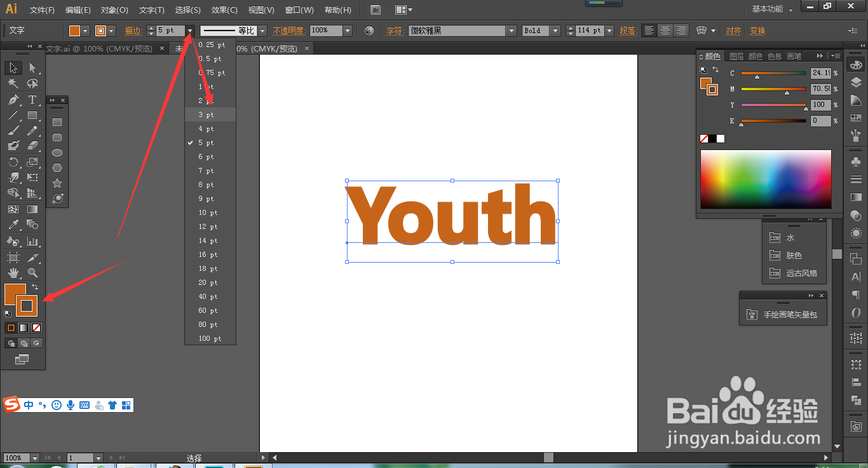
Task: Open the fill color dropdown
Action: click(86, 31)
